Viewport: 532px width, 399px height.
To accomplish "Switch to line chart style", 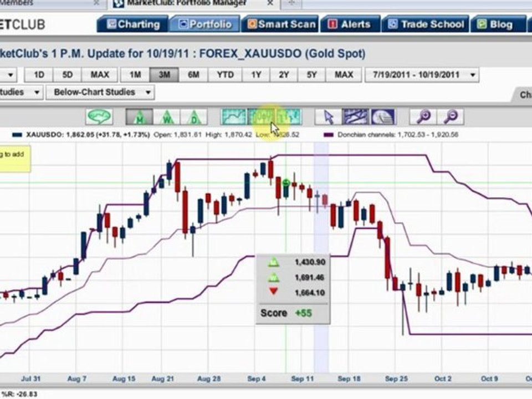I will coord(233,117).
